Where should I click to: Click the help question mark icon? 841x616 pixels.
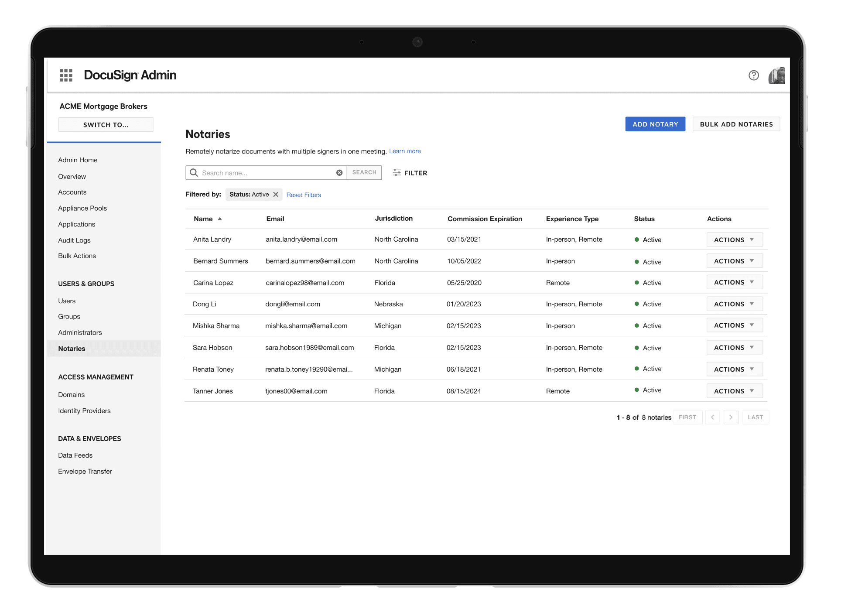753,75
